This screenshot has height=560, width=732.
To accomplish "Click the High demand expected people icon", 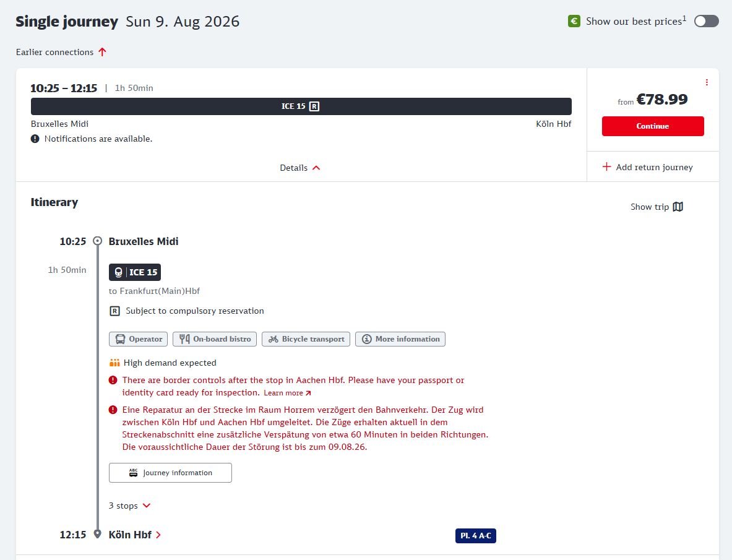I will pos(114,363).
